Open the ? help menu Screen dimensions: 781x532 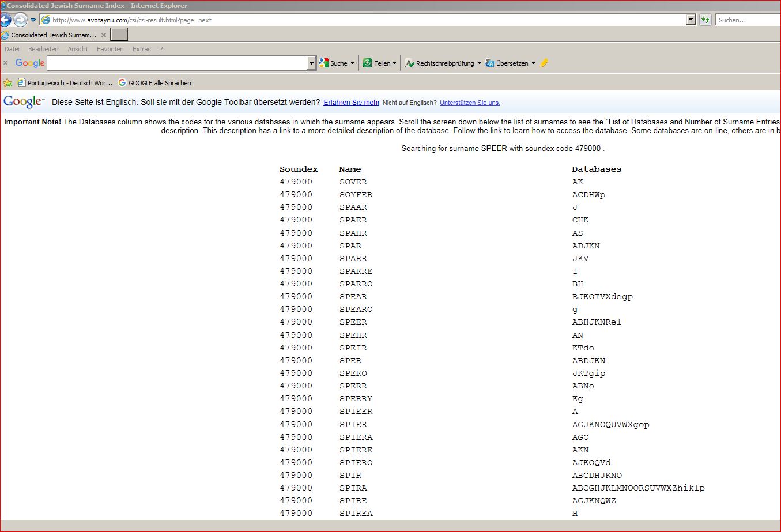tap(161, 49)
